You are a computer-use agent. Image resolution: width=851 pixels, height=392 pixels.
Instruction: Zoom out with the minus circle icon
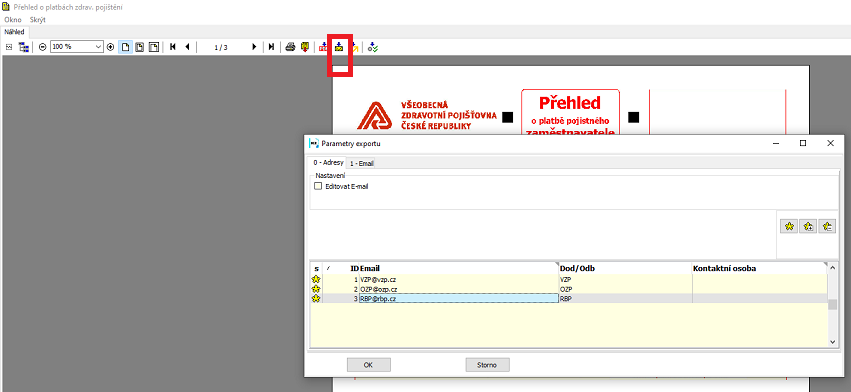42,47
